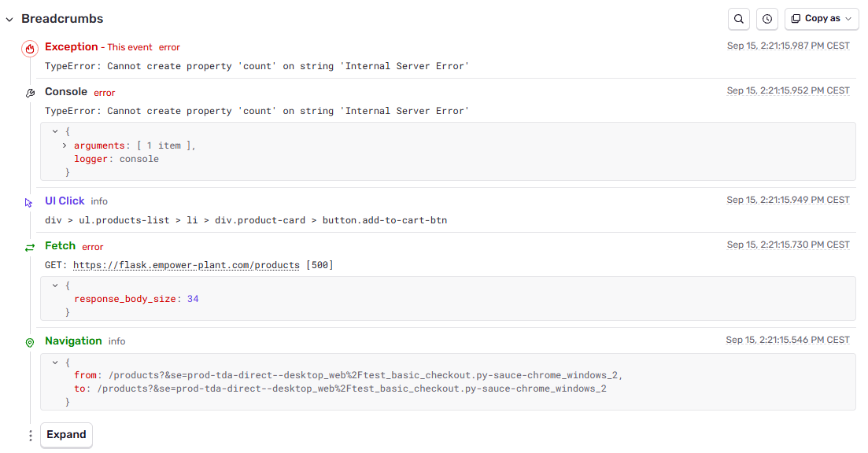868x453 pixels.
Task: Click the clock time display icon
Action: (767, 19)
